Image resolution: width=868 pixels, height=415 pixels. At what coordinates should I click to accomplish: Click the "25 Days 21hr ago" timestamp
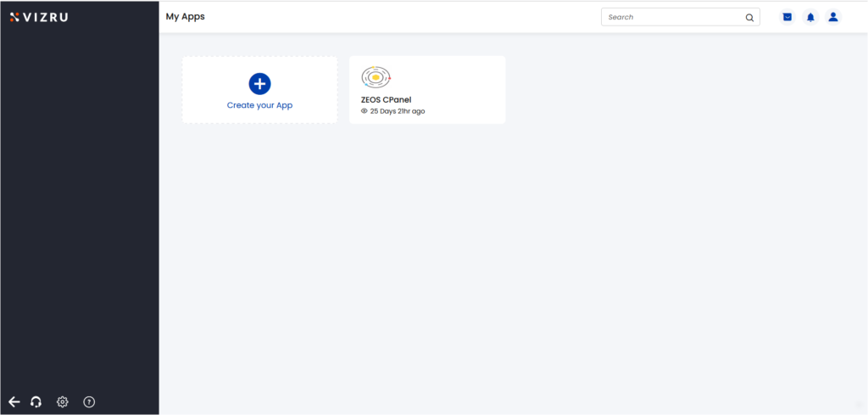398,111
